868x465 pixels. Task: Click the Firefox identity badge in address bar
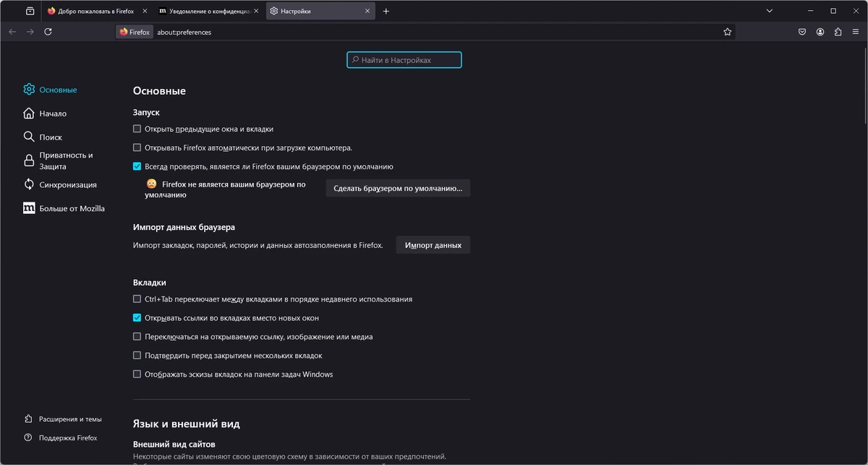click(135, 32)
